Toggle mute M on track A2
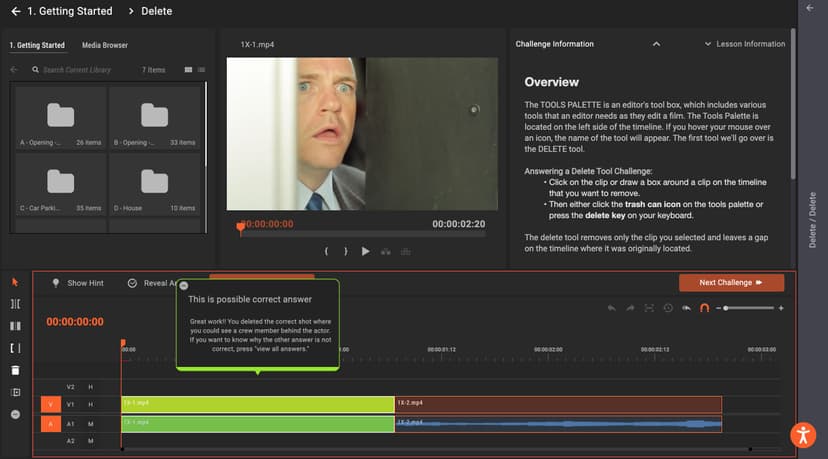 coord(91,441)
